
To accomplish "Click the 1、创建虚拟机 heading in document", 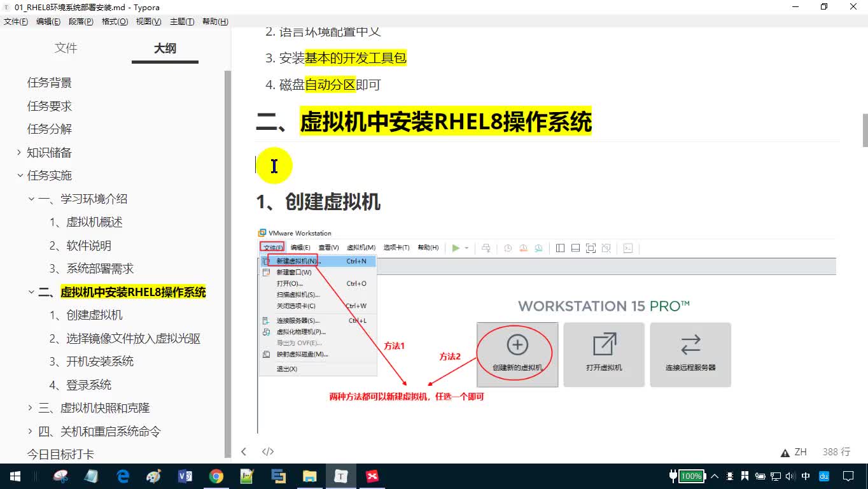I will coord(318,202).
